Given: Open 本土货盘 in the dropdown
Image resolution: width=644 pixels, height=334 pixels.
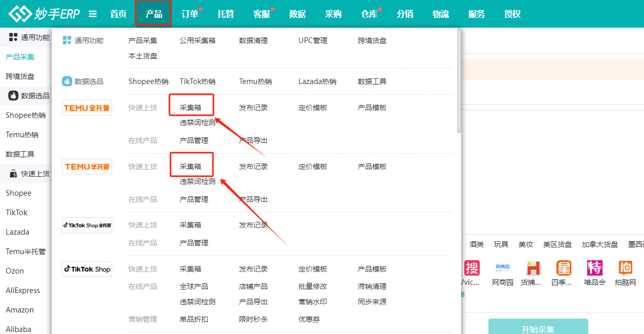Looking at the screenshot, I should (x=143, y=56).
